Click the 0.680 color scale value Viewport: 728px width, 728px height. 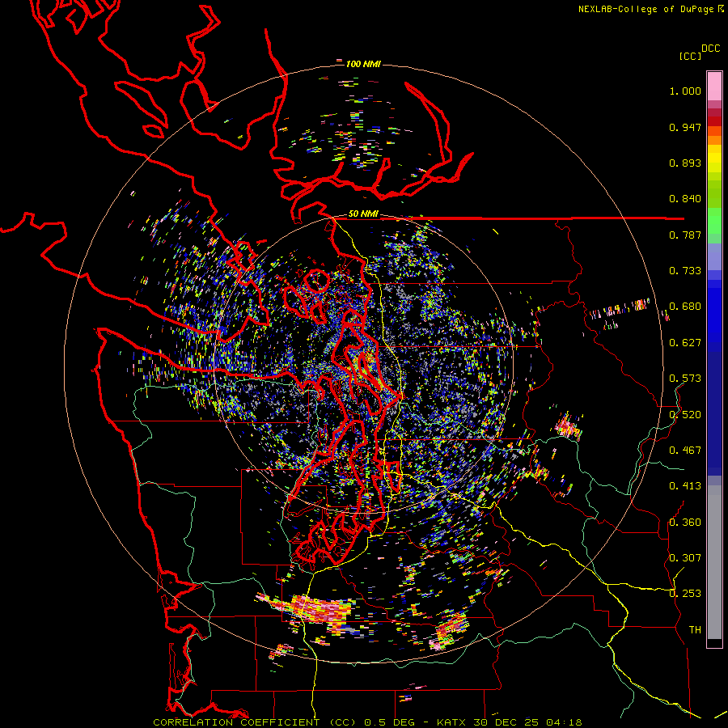(x=685, y=307)
